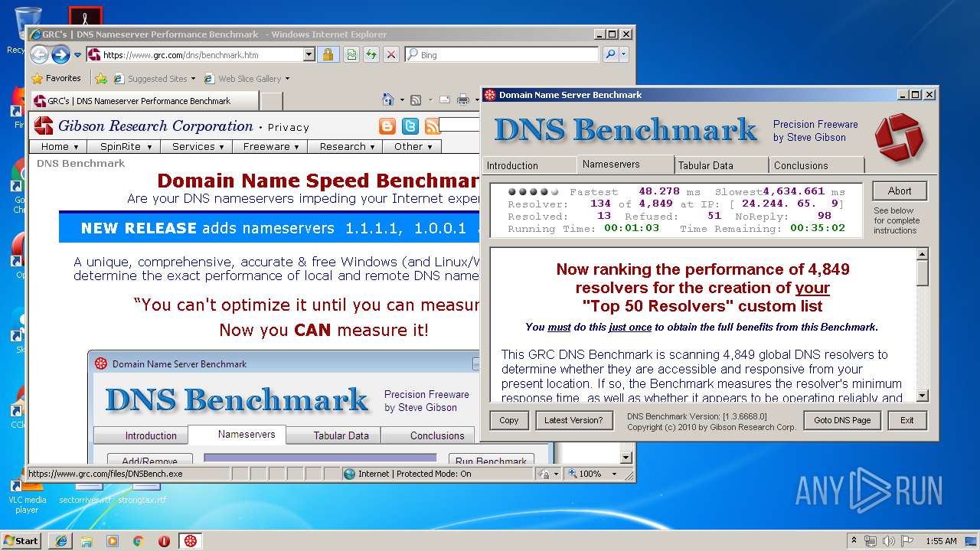Screen dimensions: 980x551
Task: Switch to Tabular Data tab in DNS Benchmark
Action: point(721,165)
